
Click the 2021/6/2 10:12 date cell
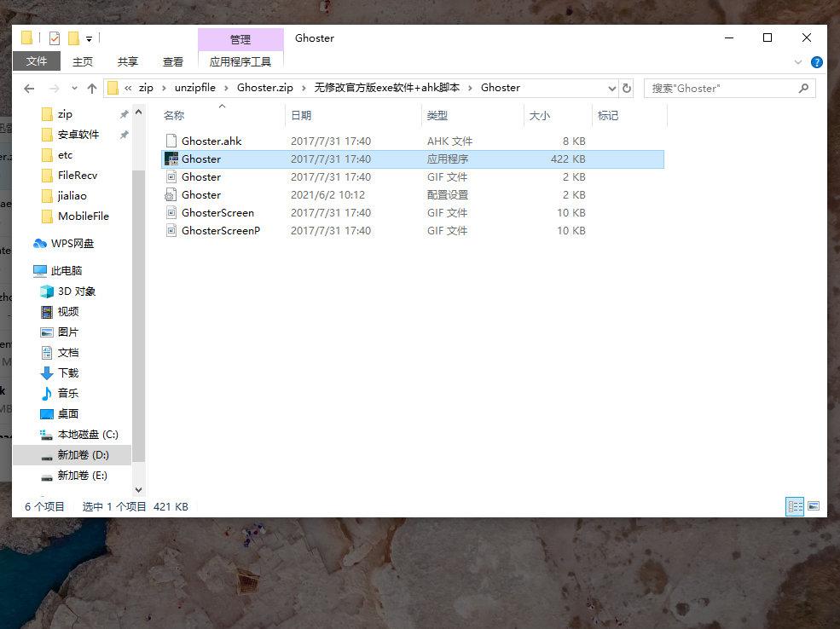(327, 195)
